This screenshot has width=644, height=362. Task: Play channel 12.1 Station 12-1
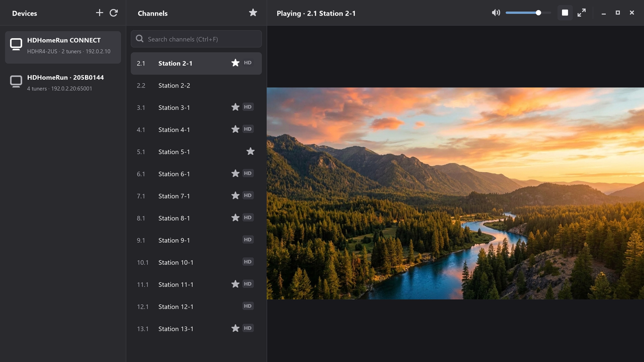[196, 307]
